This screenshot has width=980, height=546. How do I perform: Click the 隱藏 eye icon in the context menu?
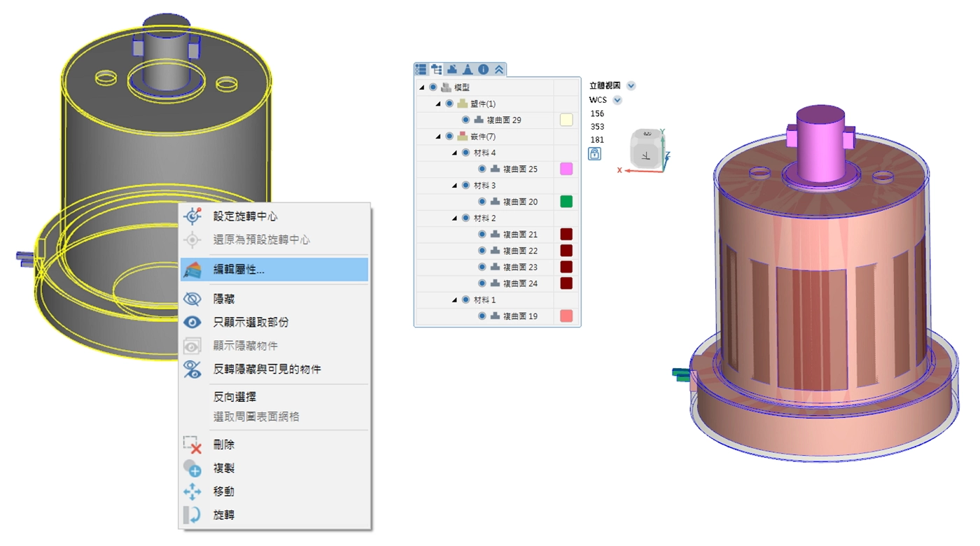point(192,299)
